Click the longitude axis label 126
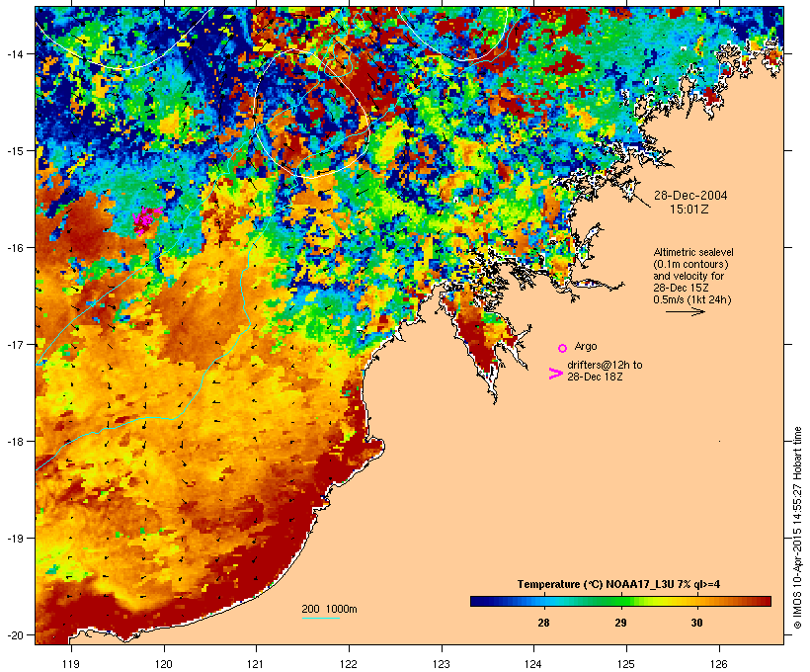Viewport: 810px width, 672px height. pyautogui.click(x=718, y=664)
